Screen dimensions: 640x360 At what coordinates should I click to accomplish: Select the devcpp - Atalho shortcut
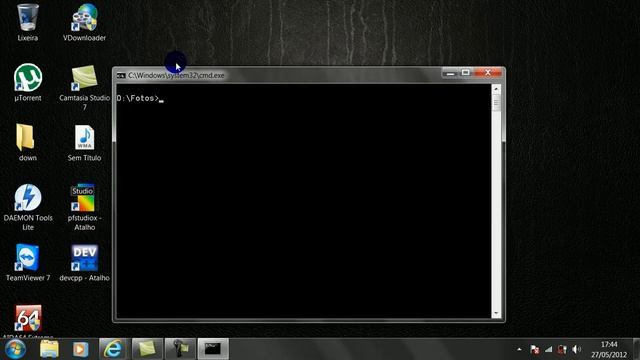tap(84, 262)
